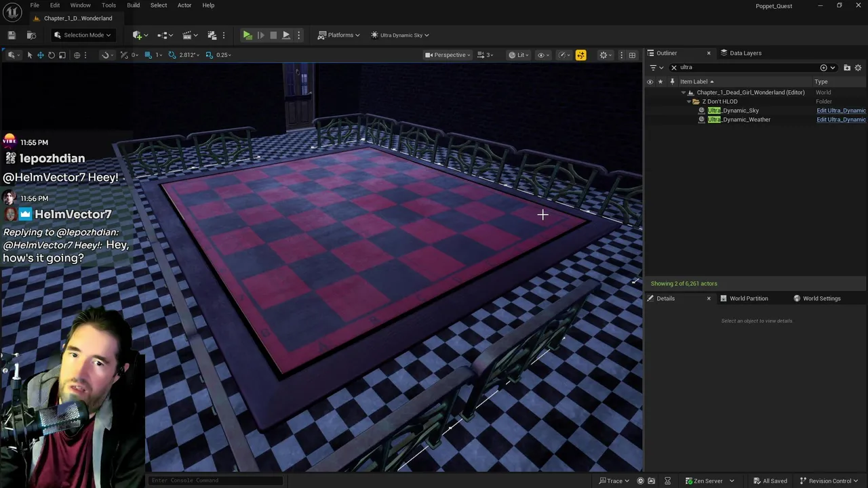Screen dimensions: 868x488
Task: Open the Actor menu
Action: tap(184, 5)
